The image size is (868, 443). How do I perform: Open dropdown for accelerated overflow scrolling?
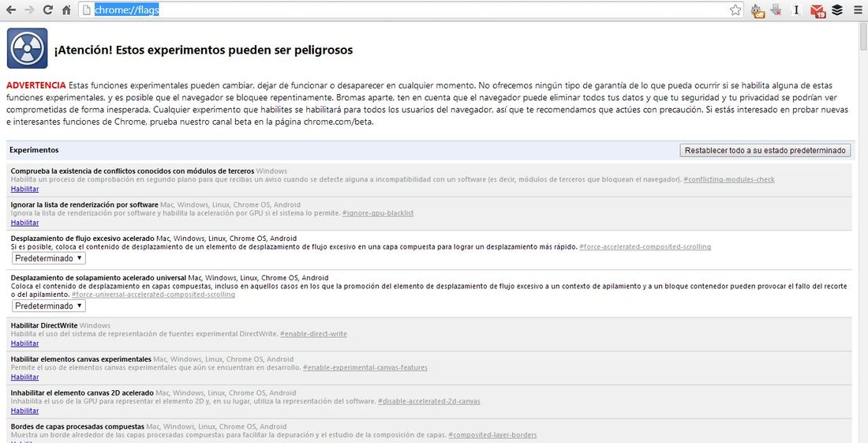(x=49, y=258)
